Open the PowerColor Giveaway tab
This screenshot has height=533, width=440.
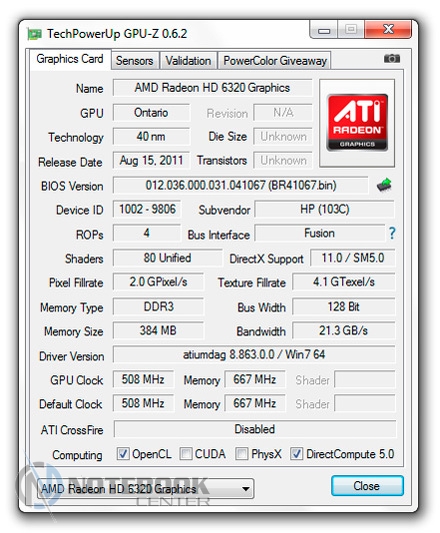pos(274,61)
